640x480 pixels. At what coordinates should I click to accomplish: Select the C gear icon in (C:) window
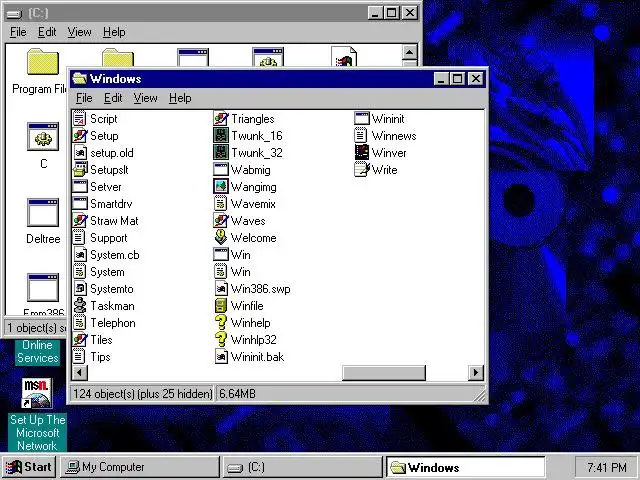(x=43, y=137)
